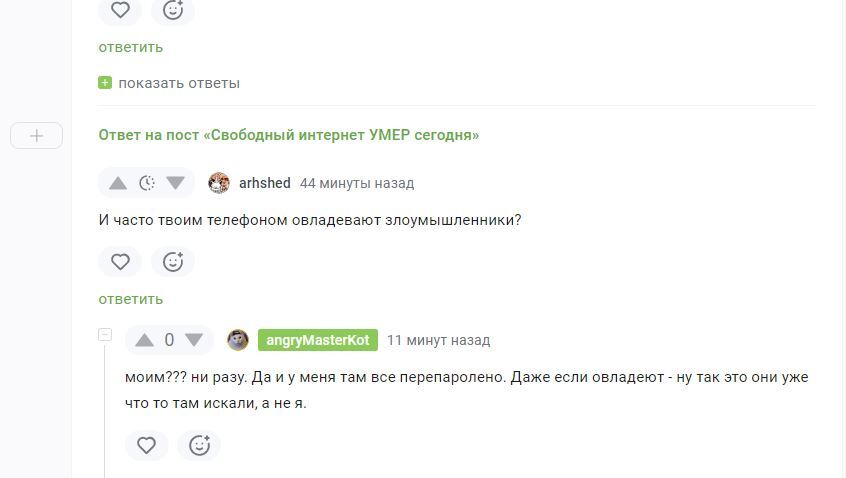Reply to arhshed's comment via "ответить"

(130, 299)
